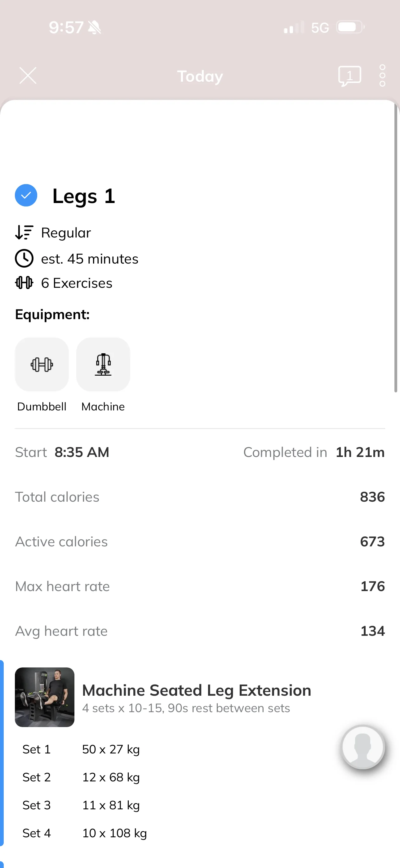400x868 pixels.
Task: Open the comments speech bubble icon
Action: coord(349,76)
